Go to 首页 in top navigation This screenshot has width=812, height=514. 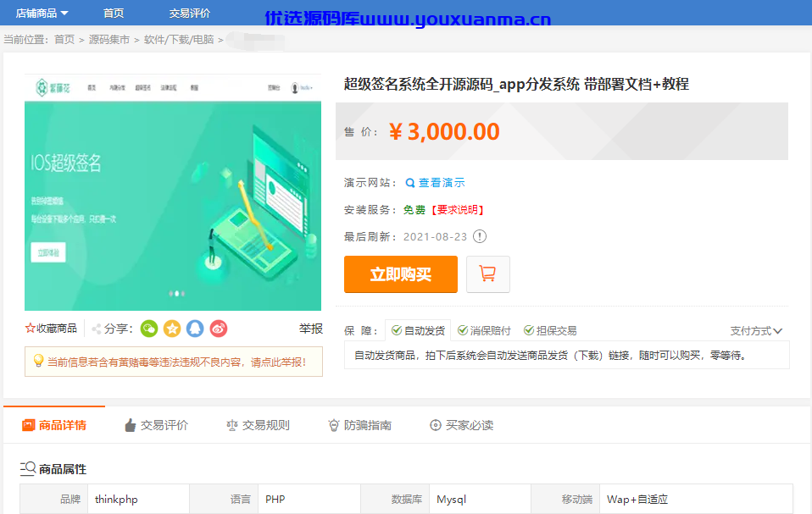(114, 13)
